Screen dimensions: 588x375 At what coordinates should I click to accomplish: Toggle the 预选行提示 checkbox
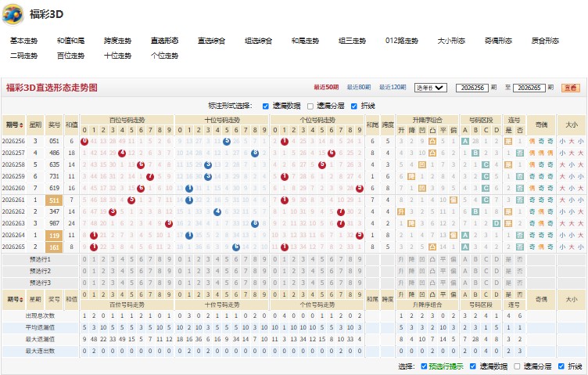[x=424, y=366]
